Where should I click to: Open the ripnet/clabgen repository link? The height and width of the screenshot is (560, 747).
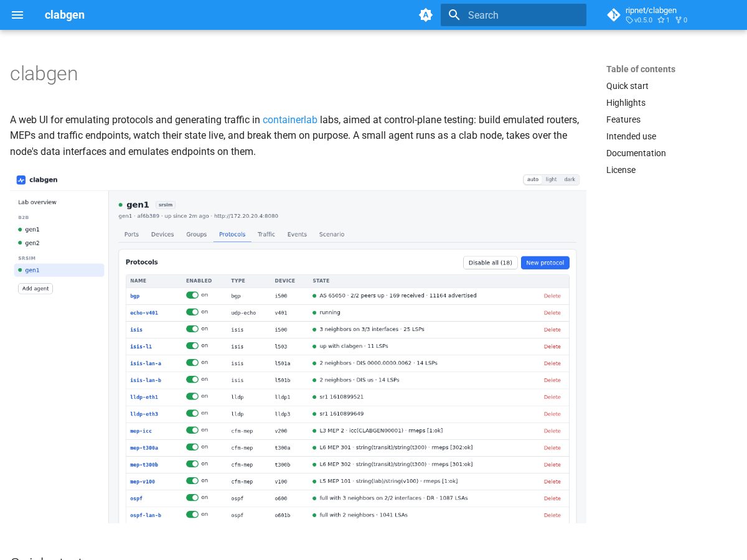click(x=651, y=10)
